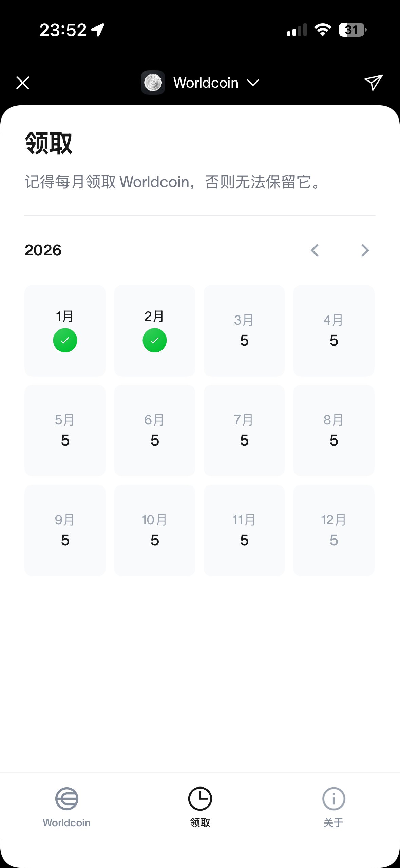400x868 pixels.
Task: Tap the location arrow beside the time
Action: pos(98,30)
